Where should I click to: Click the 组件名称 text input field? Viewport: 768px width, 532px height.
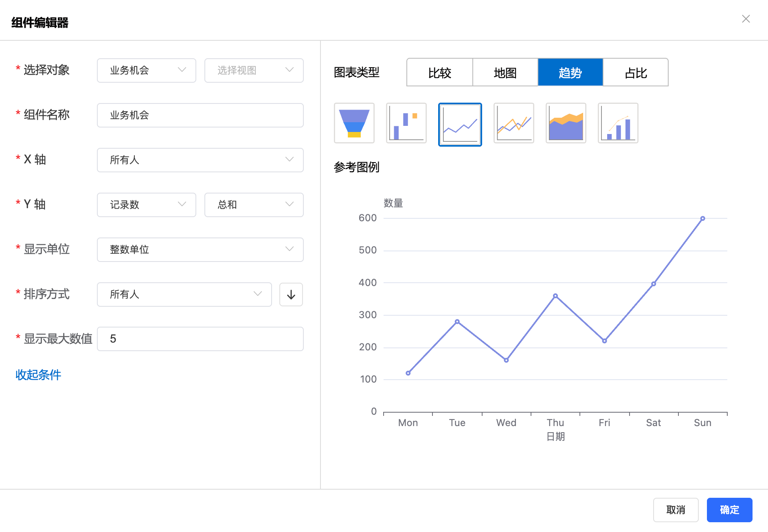click(x=200, y=115)
